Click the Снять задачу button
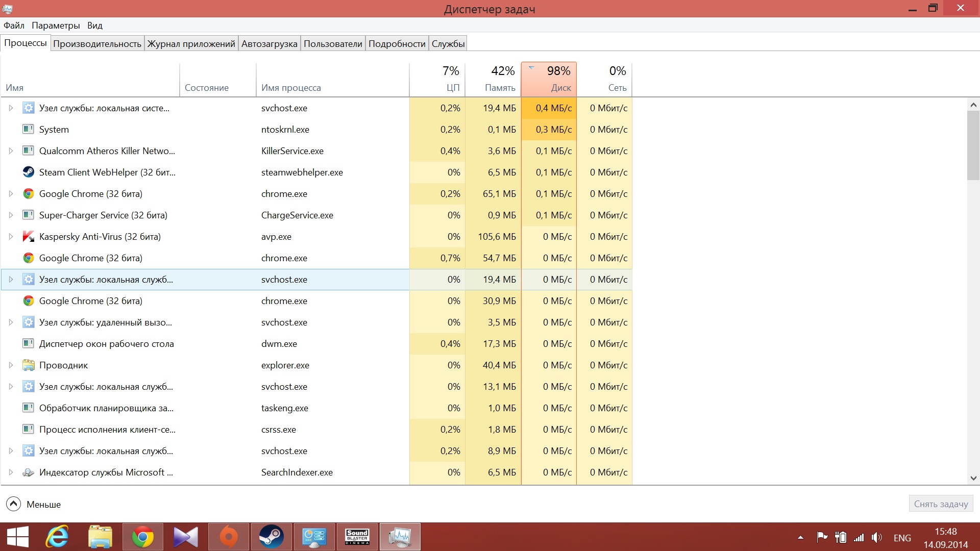The width and height of the screenshot is (980, 551). (940, 504)
